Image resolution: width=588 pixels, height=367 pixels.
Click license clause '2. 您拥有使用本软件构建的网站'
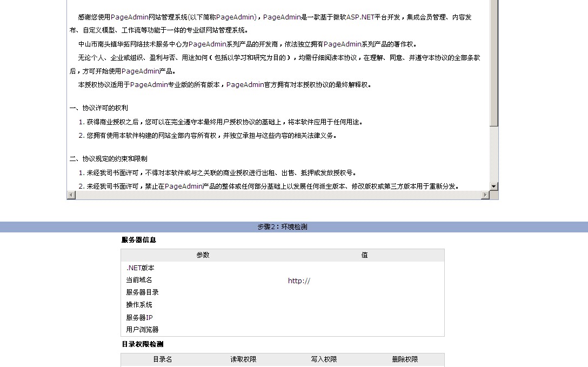click(208, 135)
